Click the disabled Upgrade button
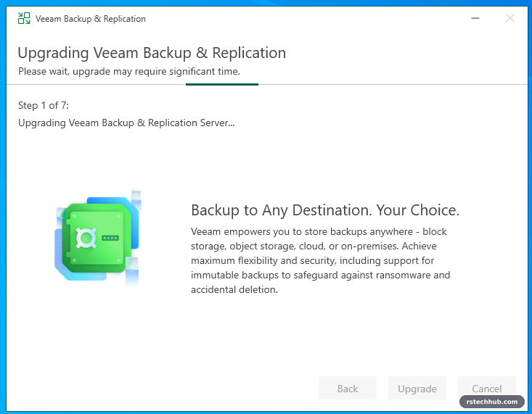This screenshot has height=414, width=532. pyautogui.click(x=417, y=388)
